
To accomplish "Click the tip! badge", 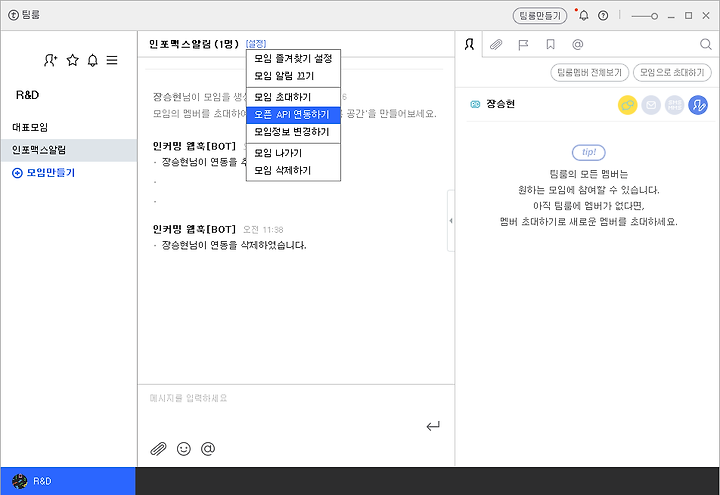I will pyautogui.click(x=589, y=152).
